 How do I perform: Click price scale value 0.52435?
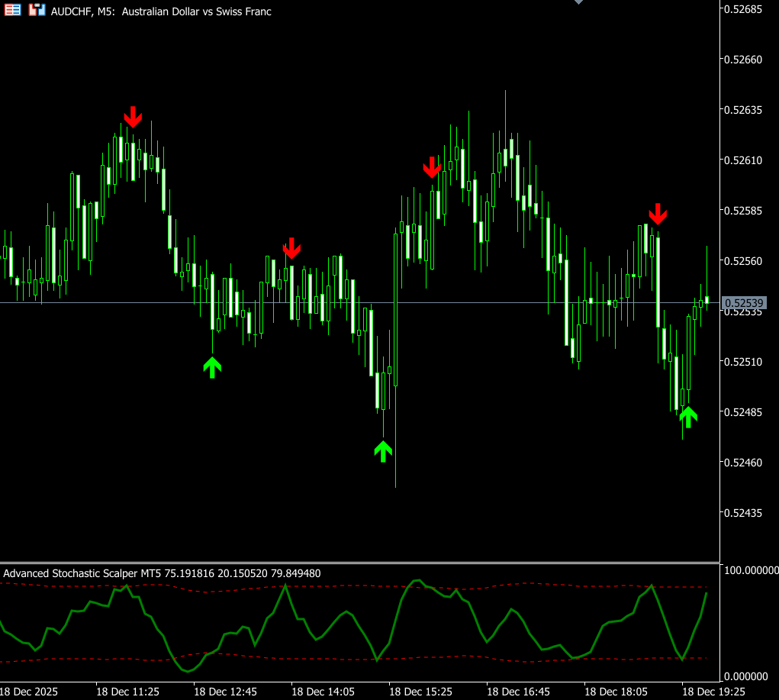tap(743, 513)
